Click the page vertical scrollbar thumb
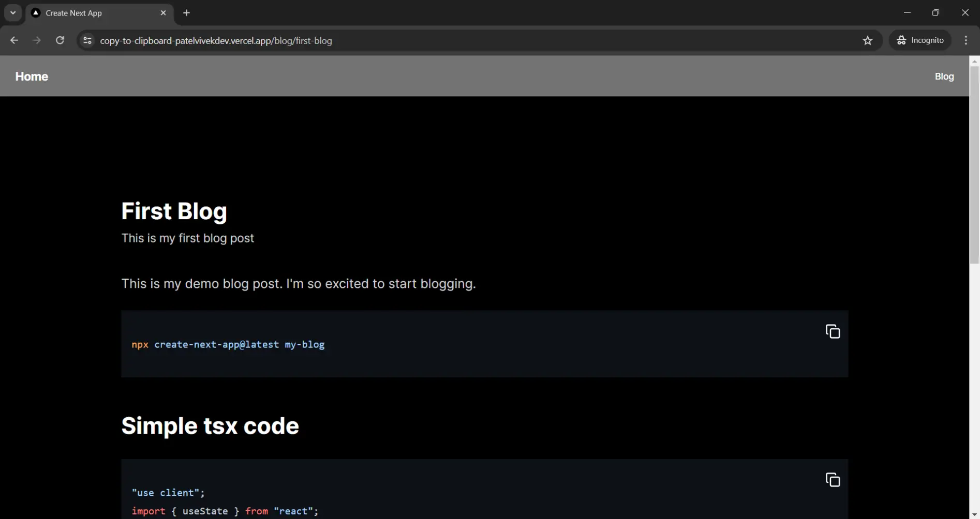This screenshot has height=519, width=980. (x=974, y=165)
